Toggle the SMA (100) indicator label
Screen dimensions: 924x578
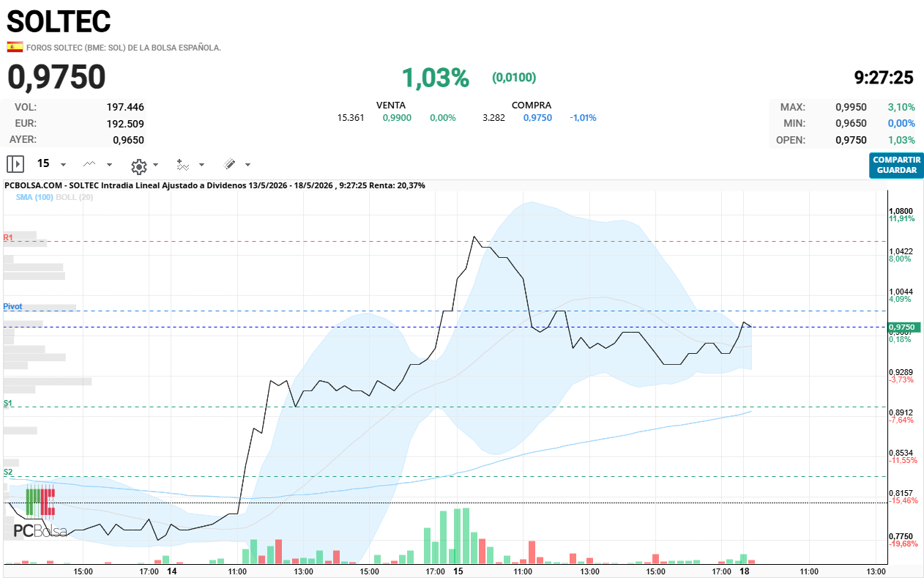coord(34,197)
